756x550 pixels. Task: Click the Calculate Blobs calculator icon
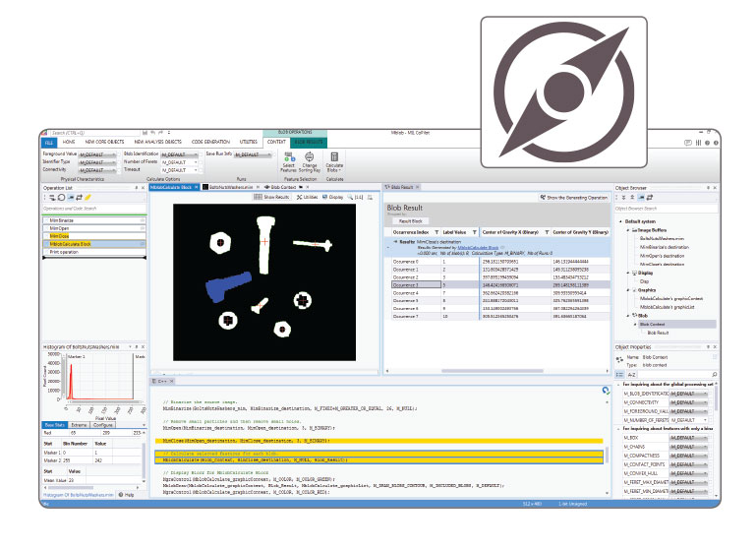[x=334, y=156]
